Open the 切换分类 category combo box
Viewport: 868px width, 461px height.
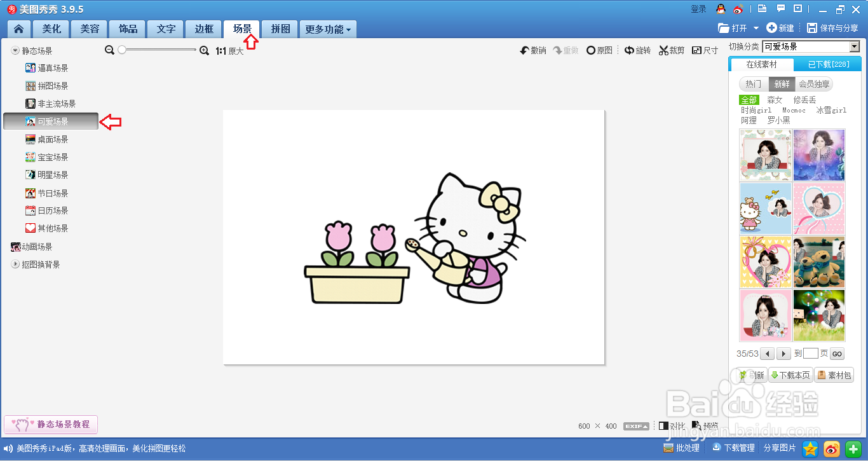coord(810,46)
